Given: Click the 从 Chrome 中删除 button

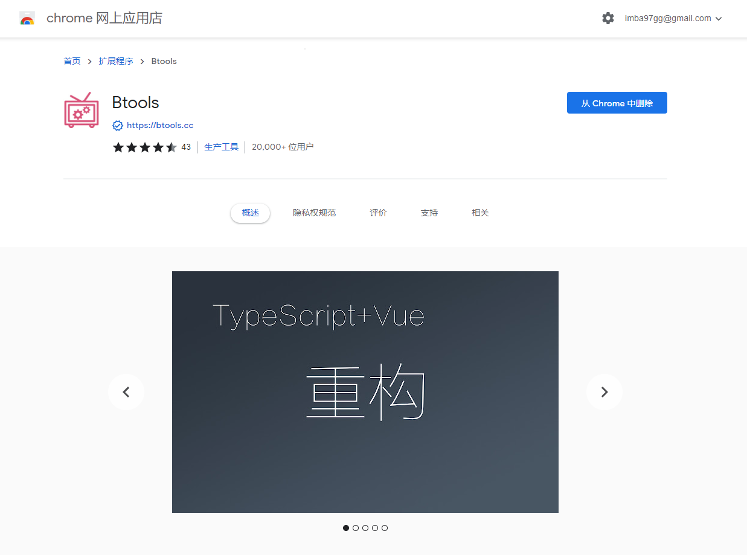Looking at the screenshot, I should pyautogui.click(x=617, y=103).
